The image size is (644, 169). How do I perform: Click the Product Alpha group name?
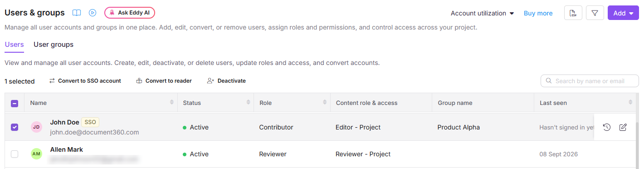[x=459, y=127]
